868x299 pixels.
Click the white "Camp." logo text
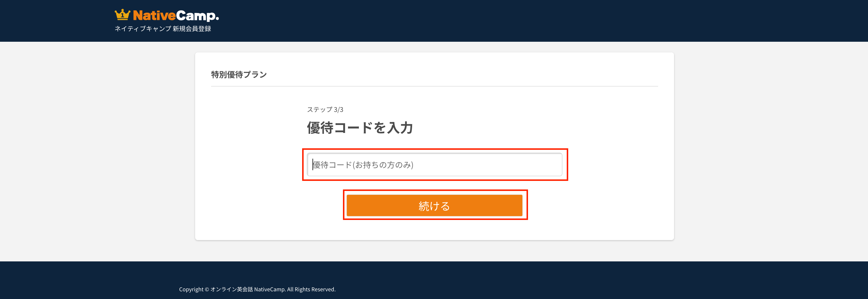[197, 15]
